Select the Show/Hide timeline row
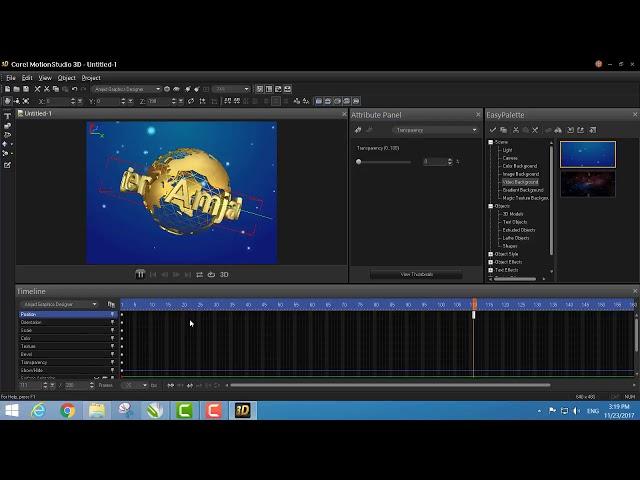The height and width of the screenshot is (480, 640). [67, 370]
